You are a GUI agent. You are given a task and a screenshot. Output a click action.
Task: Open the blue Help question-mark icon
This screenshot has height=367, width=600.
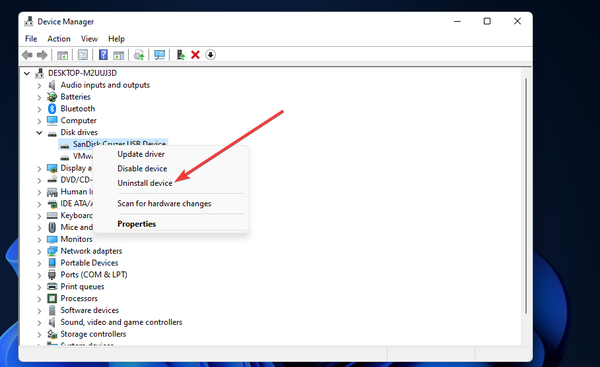(103, 55)
